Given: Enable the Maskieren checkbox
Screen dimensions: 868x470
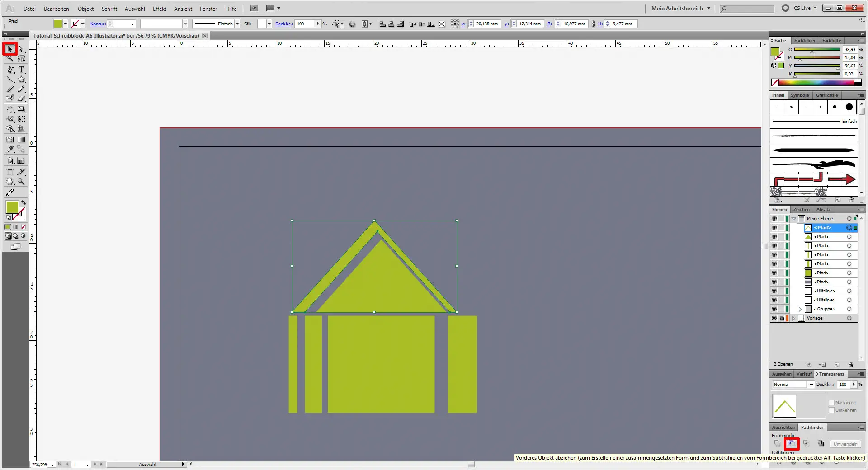Looking at the screenshot, I should [x=832, y=402].
